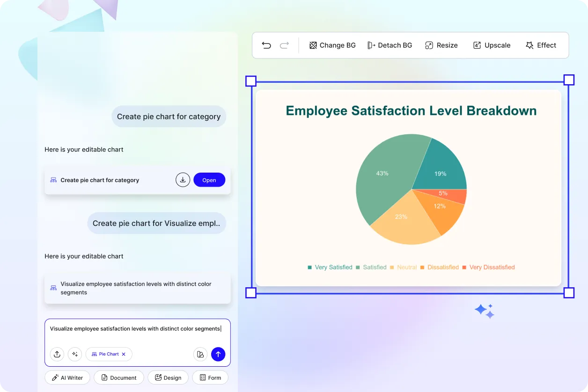Select 'Create pie chart for category' chat bubble
Viewport: 588px width, 392px height.
(x=169, y=116)
